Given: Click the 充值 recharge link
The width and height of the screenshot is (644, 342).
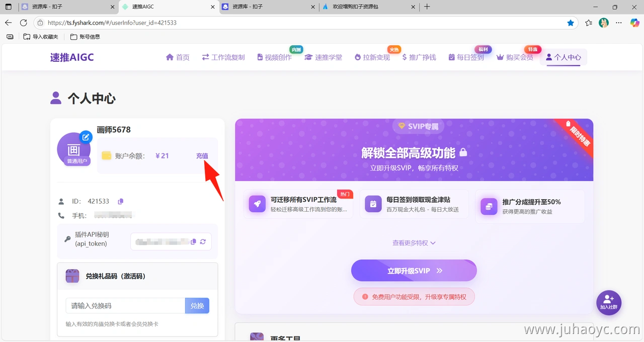Looking at the screenshot, I should tap(202, 156).
